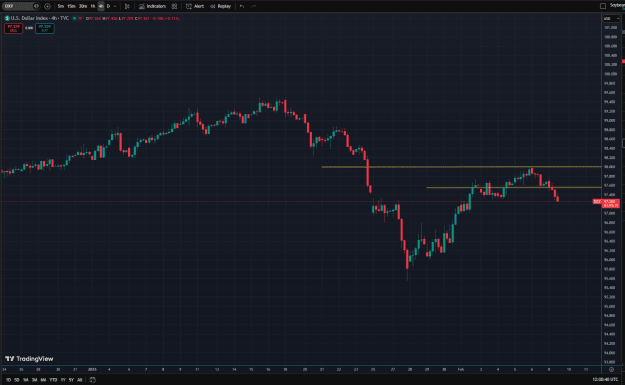Screen dimensions: 625x385
Task: Open the USD currency dropdown on price axis
Action: click(610, 19)
